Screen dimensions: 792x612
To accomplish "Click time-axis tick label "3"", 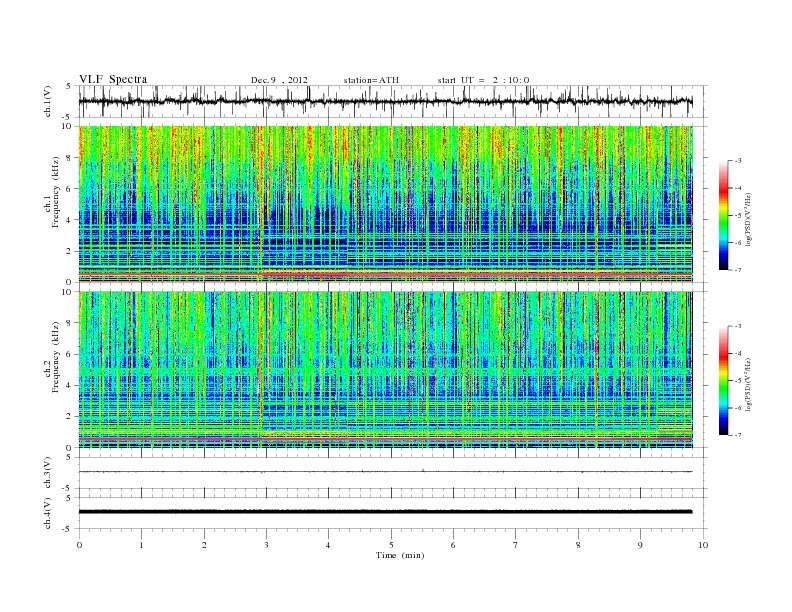I will tap(266, 545).
